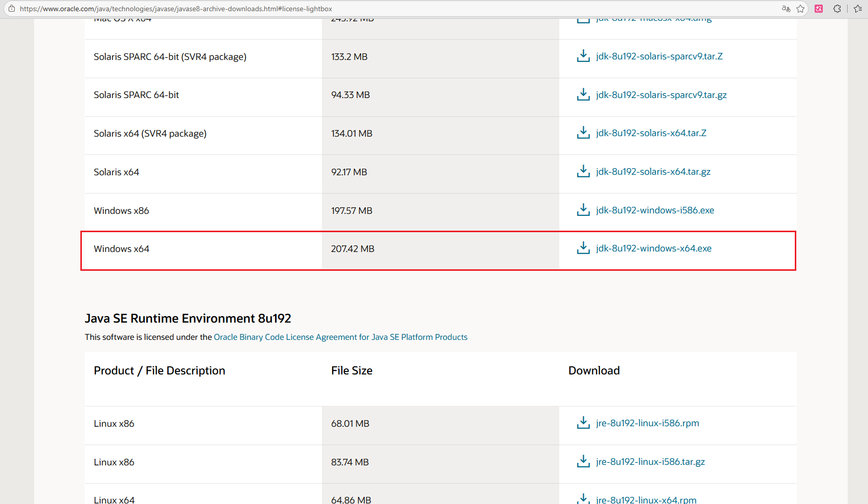Select the 'Linux x86' label beside 68.01 MB

(x=114, y=424)
